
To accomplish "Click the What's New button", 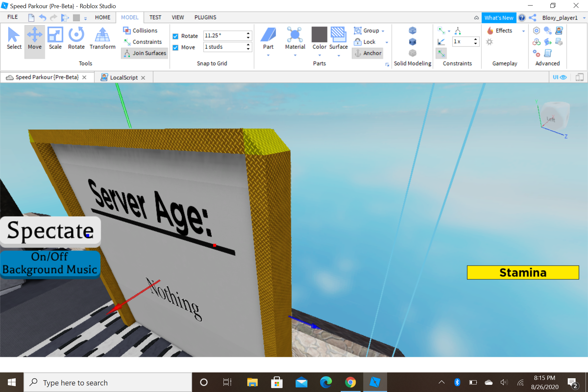I will coord(498,18).
